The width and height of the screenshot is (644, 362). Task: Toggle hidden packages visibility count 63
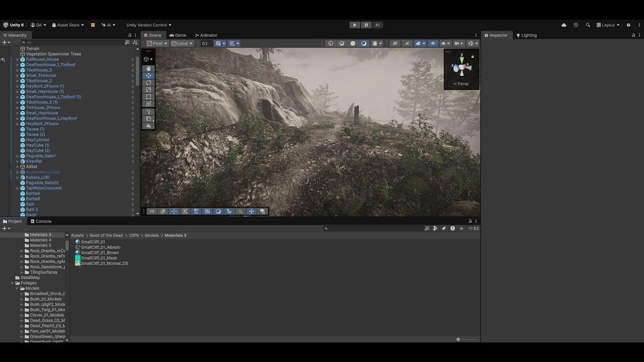coord(473,228)
